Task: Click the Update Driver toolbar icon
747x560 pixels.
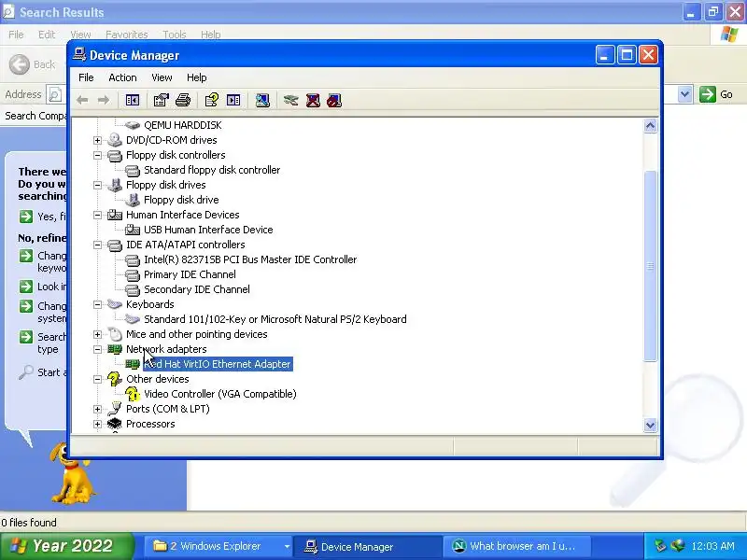Action: [x=290, y=100]
